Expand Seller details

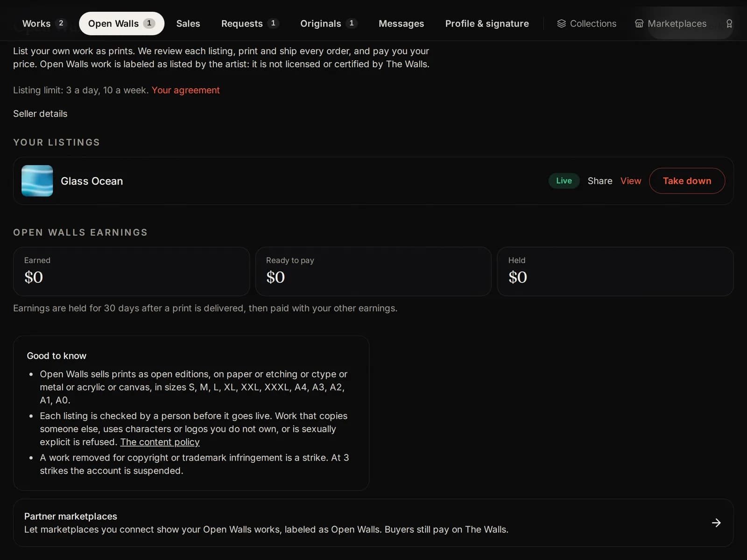tap(40, 113)
